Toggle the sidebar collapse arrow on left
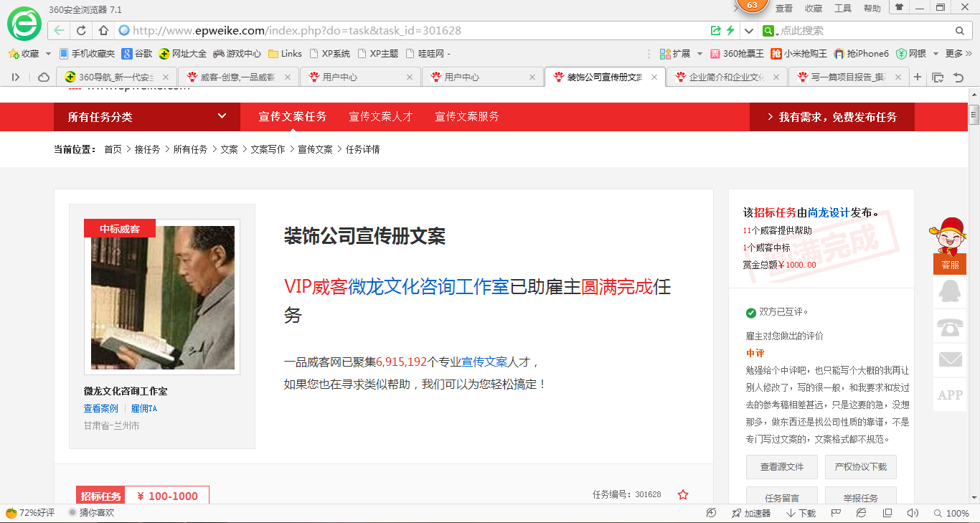Image resolution: width=980 pixels, height=523 pixels. (x=16, y=76)
